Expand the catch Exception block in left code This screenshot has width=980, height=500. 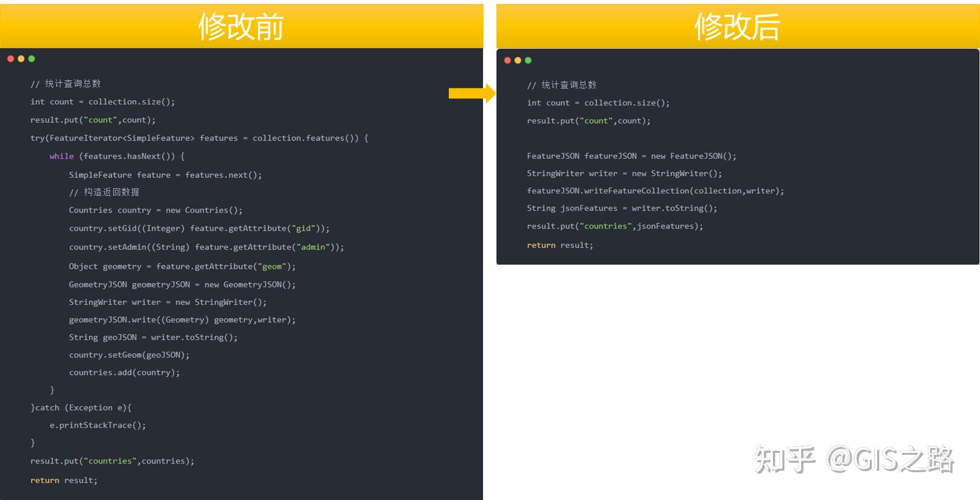coord(81,407)
